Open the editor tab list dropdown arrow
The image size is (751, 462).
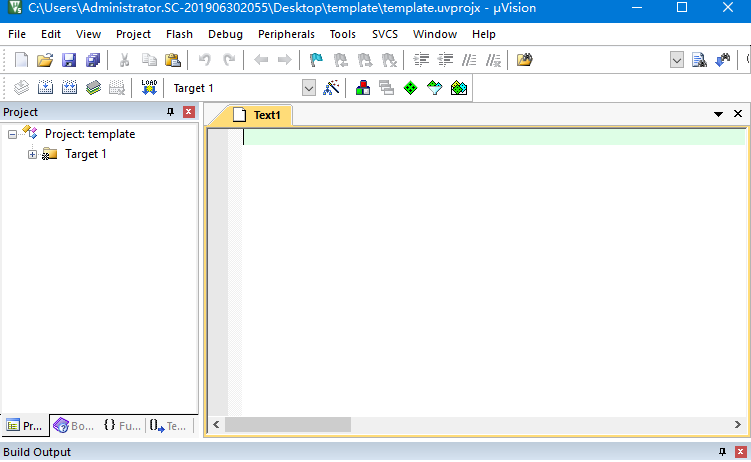718,114
